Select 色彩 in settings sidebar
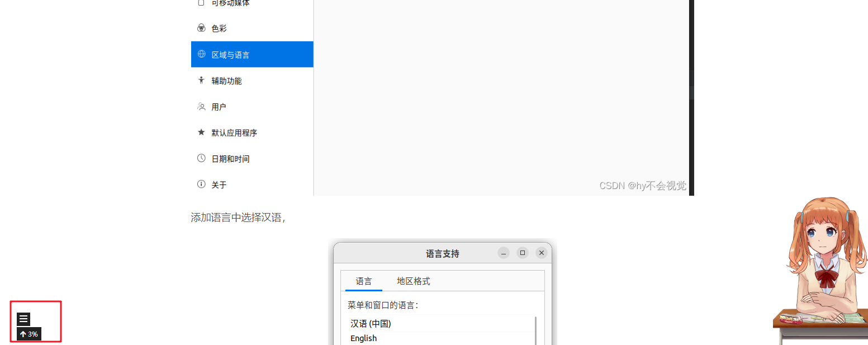 tap(252, 29)
